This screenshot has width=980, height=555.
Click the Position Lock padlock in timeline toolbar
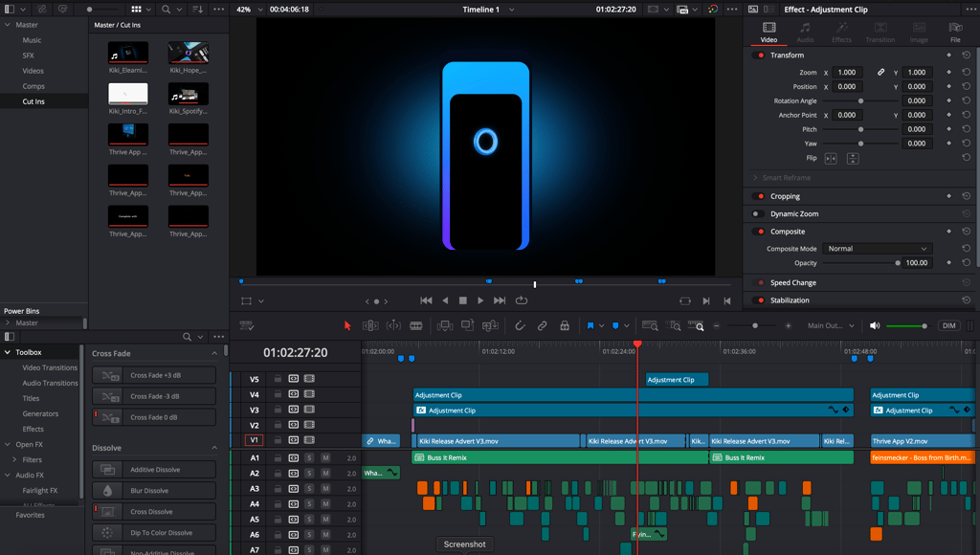tap(565, 326)
